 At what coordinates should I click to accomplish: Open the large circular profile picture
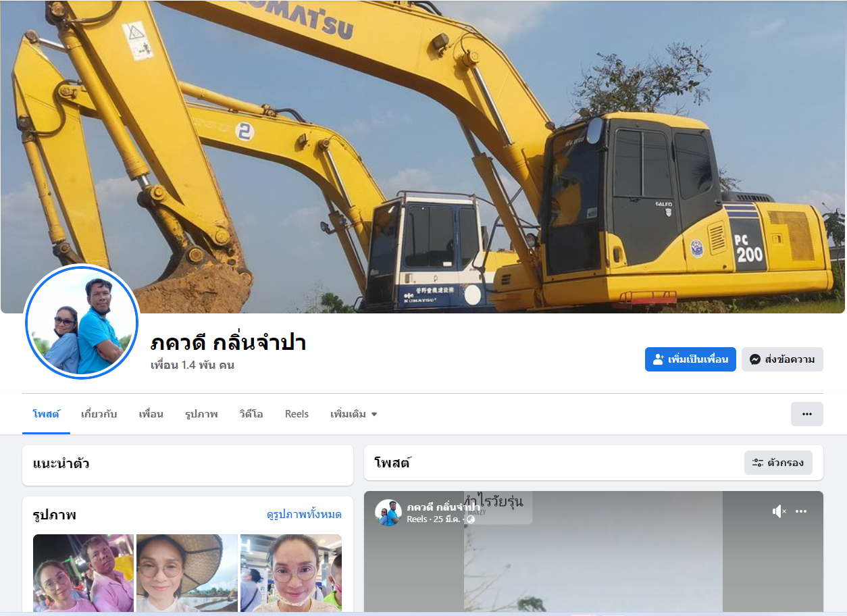coord(82,322)
